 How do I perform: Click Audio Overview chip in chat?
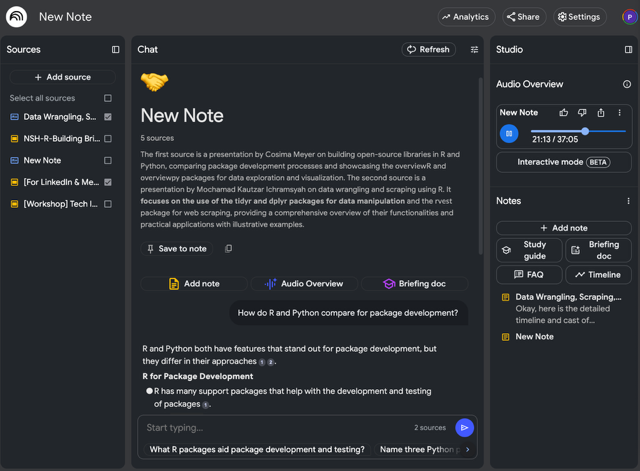coord(304,284)
